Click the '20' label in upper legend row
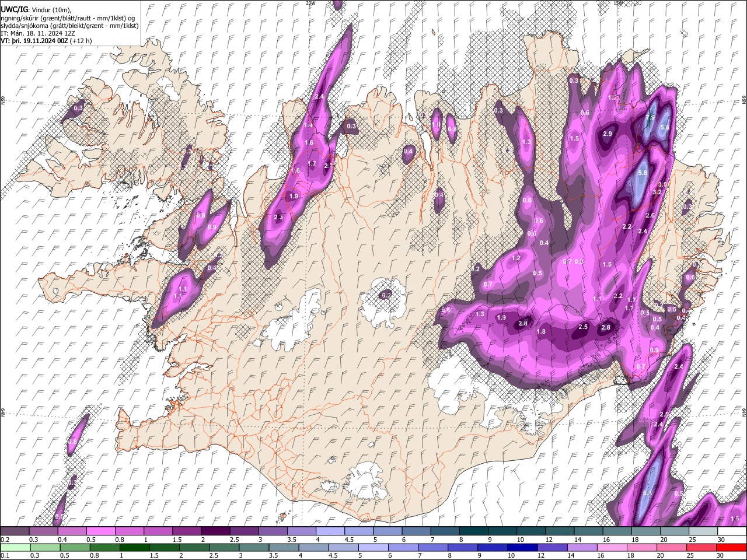 [664, 540]
